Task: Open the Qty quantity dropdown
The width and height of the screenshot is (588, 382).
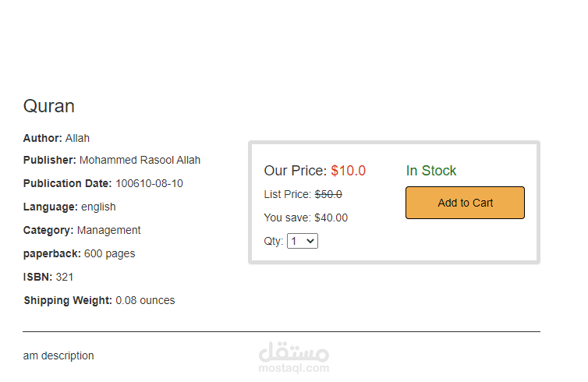Action: [x=303, y=241]
